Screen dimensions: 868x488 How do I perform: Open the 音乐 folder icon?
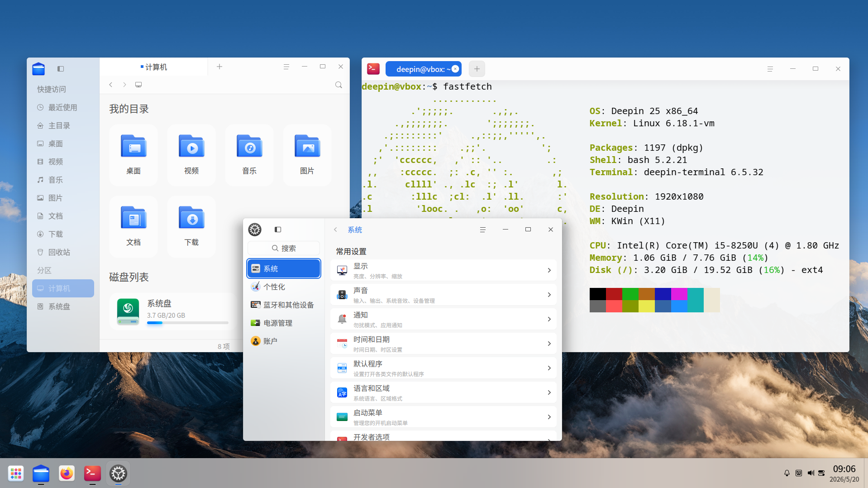(x=249, y=155)
